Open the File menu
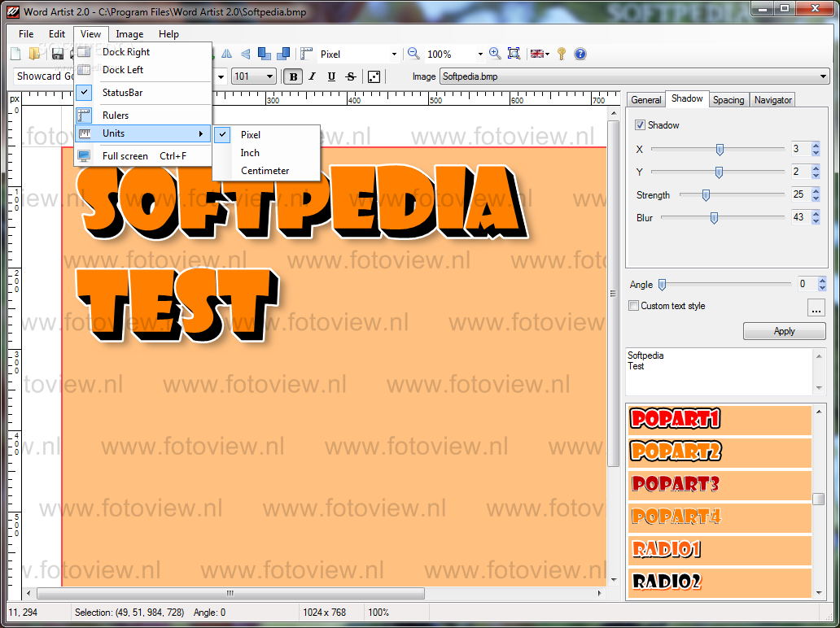Screen dimensions: 840x628 pos(26,33)
